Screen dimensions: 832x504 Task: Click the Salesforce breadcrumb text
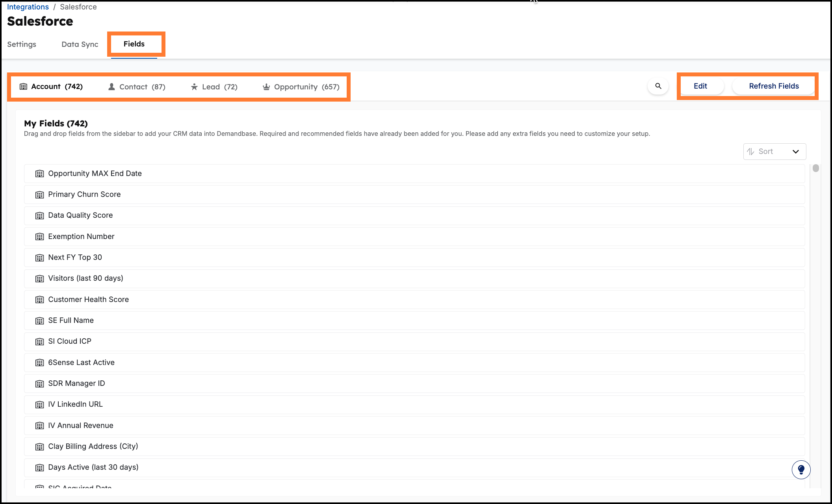click(78, 7)
